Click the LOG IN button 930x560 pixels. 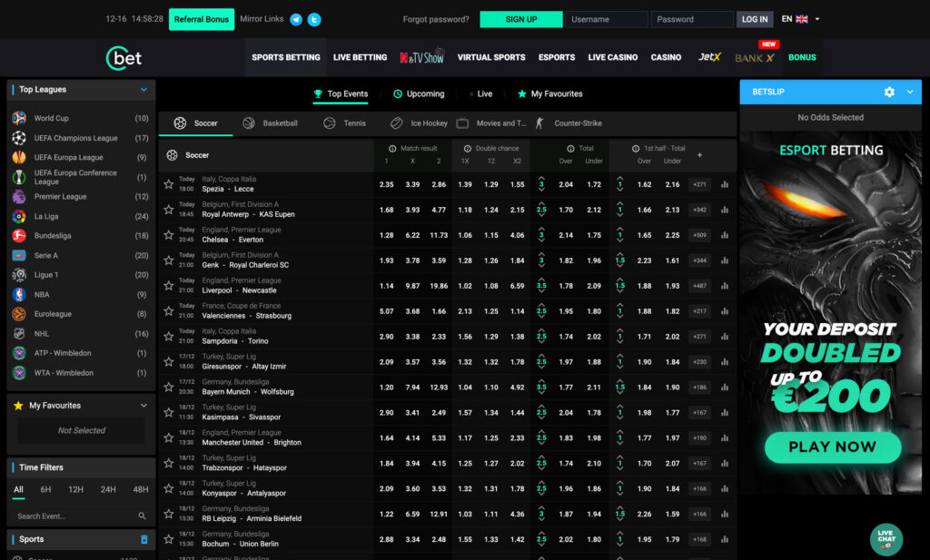click(755, 20)
